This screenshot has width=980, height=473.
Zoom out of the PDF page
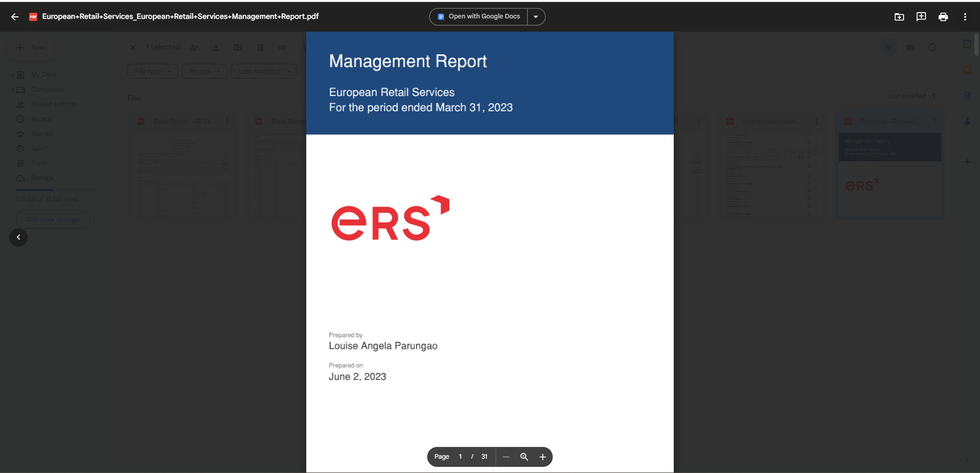(x=506, y=457)
